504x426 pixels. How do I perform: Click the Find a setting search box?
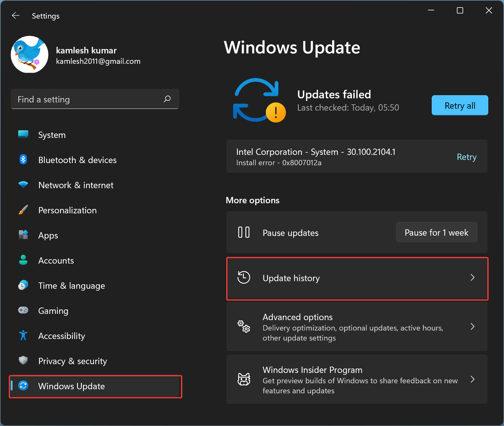point(95,99)
